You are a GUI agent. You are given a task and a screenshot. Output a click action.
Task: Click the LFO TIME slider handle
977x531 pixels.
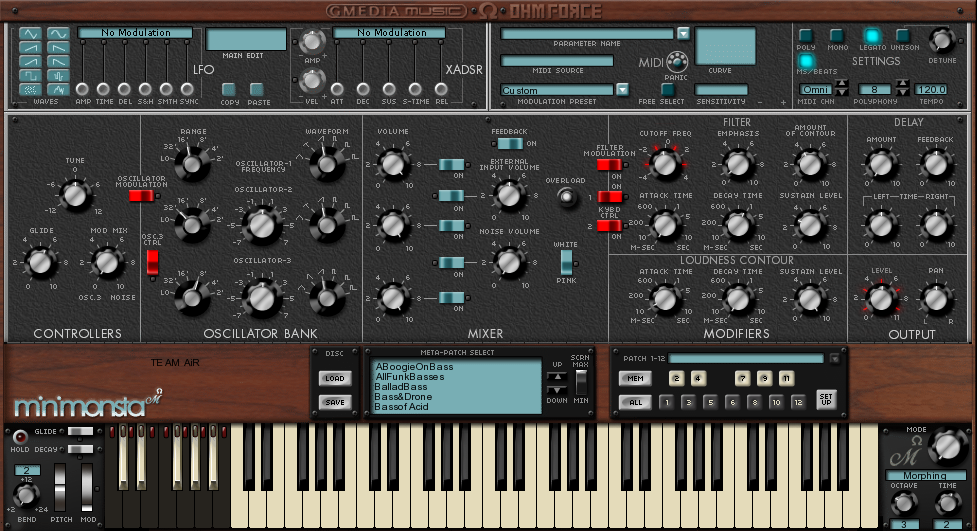103,89
